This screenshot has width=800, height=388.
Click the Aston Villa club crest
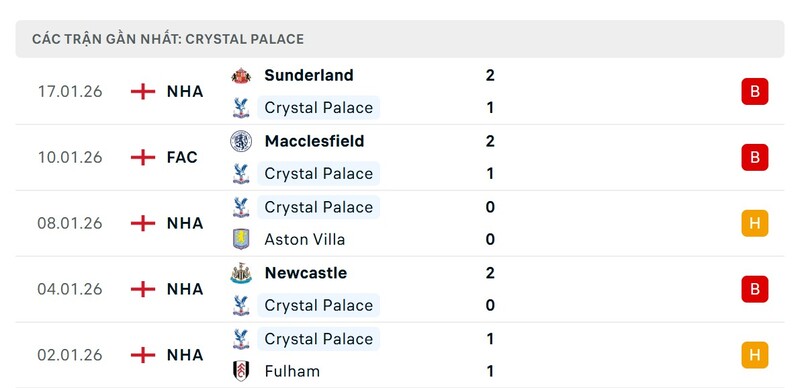coord(241,239)
